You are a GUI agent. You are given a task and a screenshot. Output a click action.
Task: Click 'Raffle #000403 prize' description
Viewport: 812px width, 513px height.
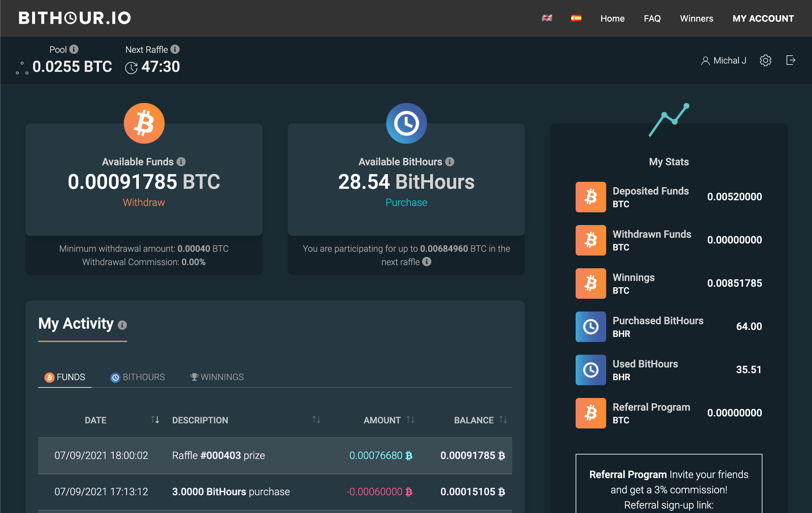point(219,456)
